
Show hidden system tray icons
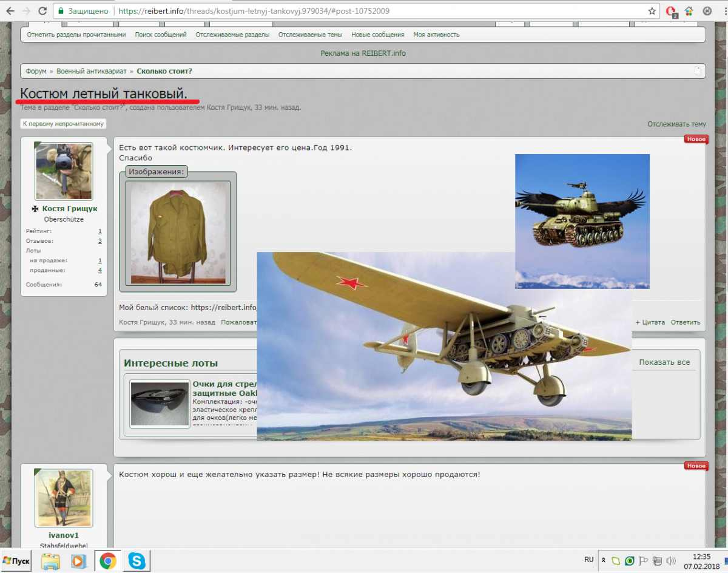[x=603, y=560]
